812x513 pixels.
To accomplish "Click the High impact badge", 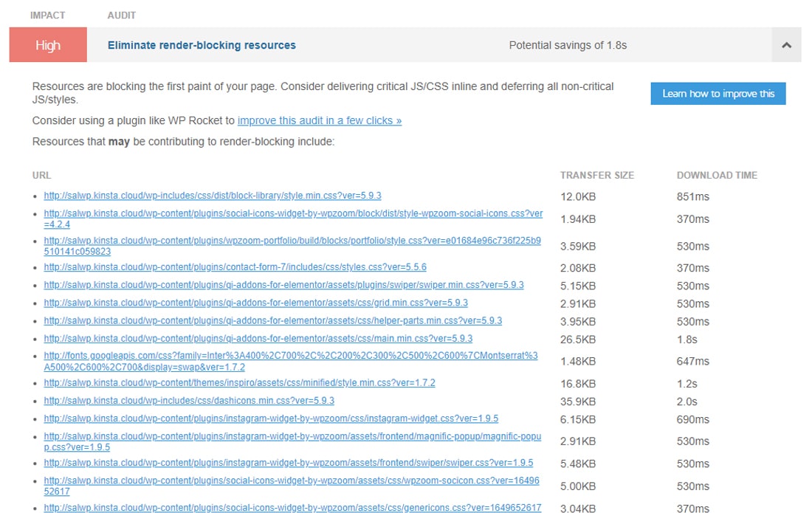I will tap(48, 44).
